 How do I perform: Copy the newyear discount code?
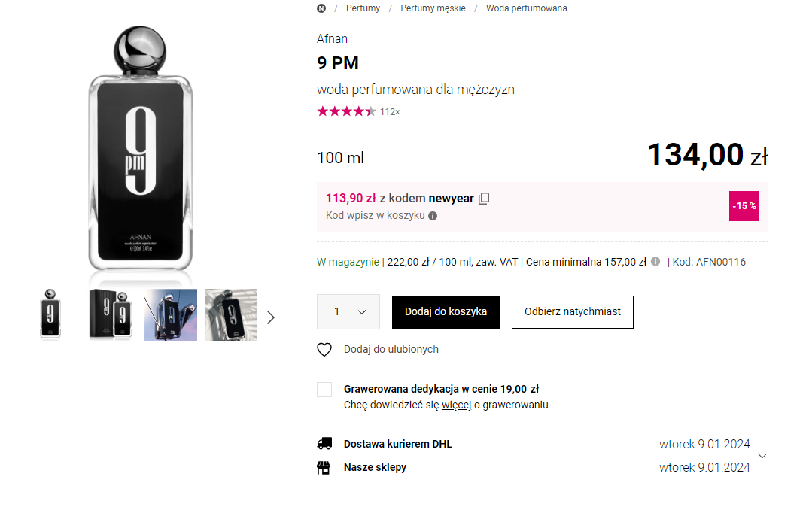(484, 199)
